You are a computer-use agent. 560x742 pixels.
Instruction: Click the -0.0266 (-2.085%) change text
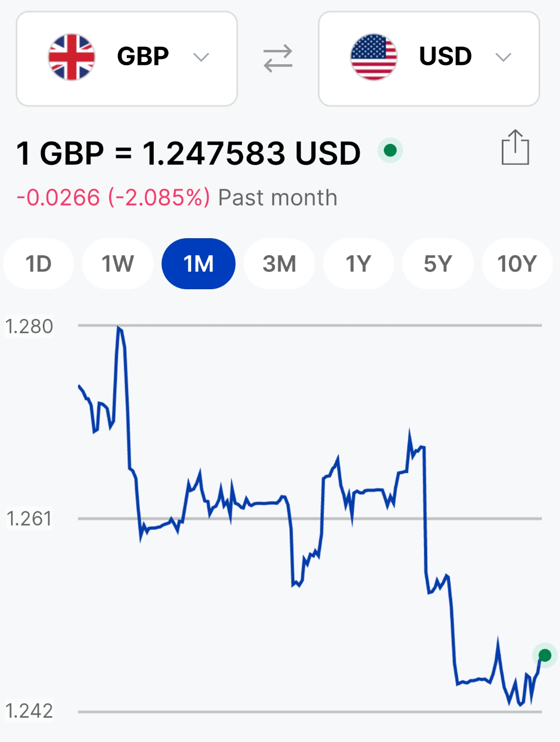113,198
